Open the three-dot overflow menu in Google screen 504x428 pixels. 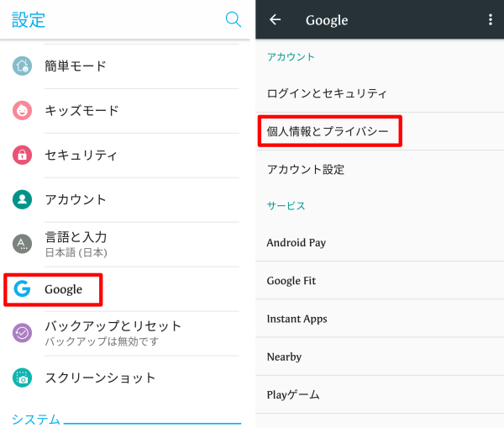click(491, 20)
